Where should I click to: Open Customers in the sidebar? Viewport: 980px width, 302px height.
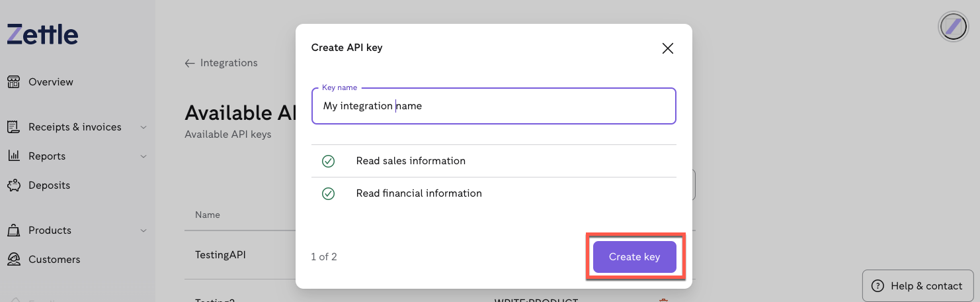[x=54, y=260]
